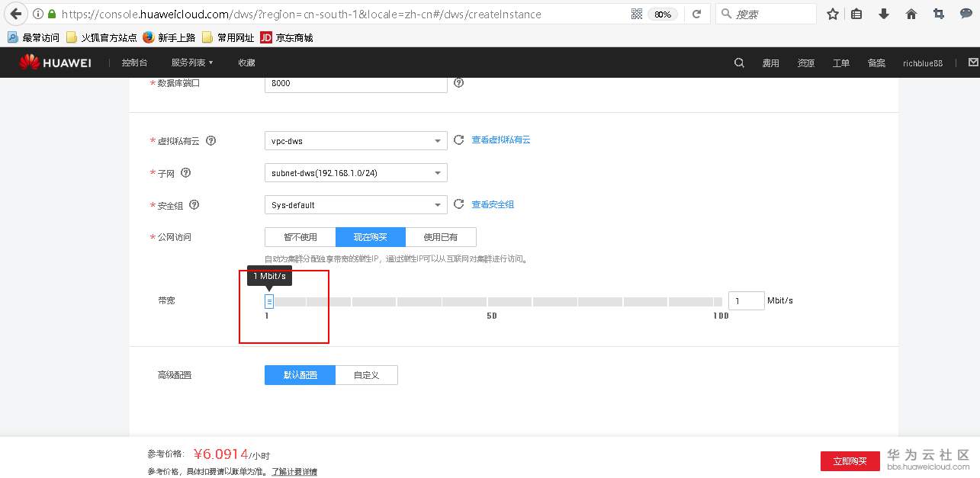Click the 立即购买 purchase button

[850, 460]
